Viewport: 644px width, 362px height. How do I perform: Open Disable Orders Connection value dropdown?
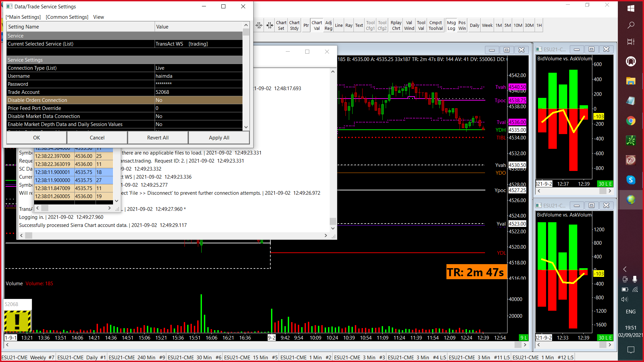(198, 100)
